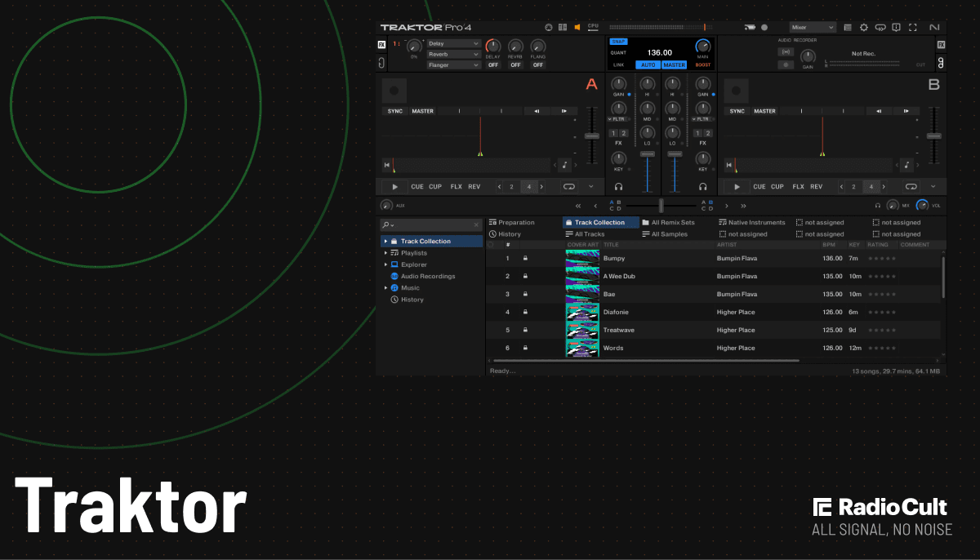Toggle Flanger effect OFF button

(x=537, y=64)
